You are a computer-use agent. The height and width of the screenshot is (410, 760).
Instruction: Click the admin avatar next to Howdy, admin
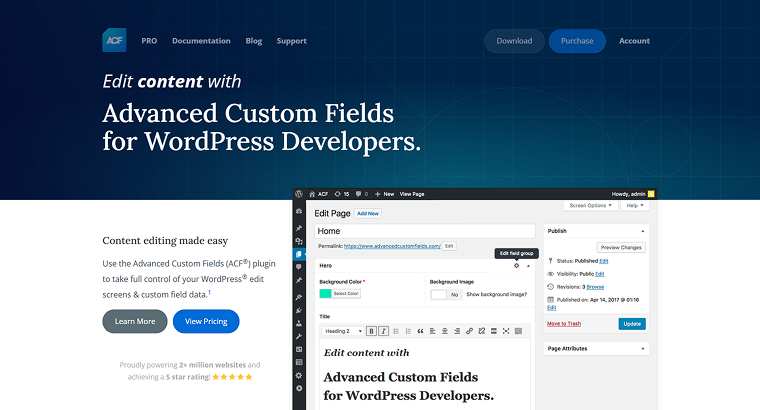click(651, 194)
